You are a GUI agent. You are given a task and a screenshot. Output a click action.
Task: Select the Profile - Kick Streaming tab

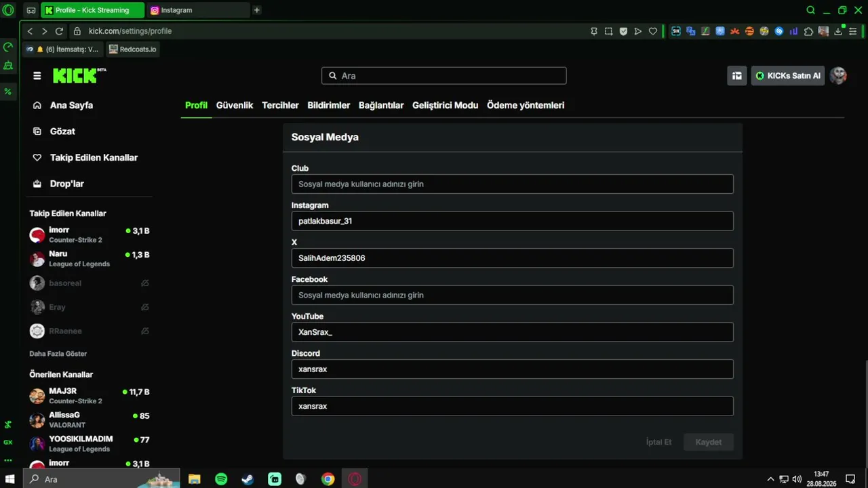93,10
